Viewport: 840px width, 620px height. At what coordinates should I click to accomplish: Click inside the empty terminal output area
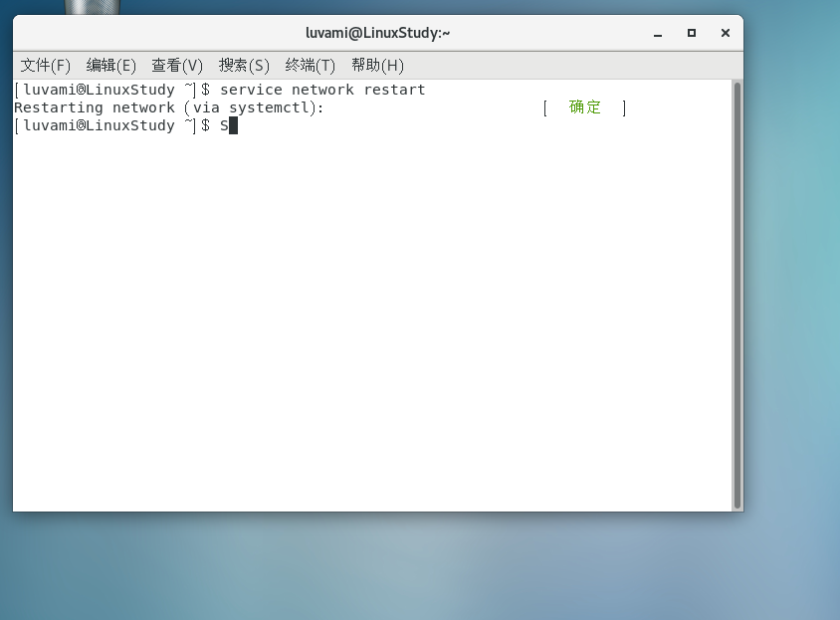pyautogui.click(x=378, y=299)
